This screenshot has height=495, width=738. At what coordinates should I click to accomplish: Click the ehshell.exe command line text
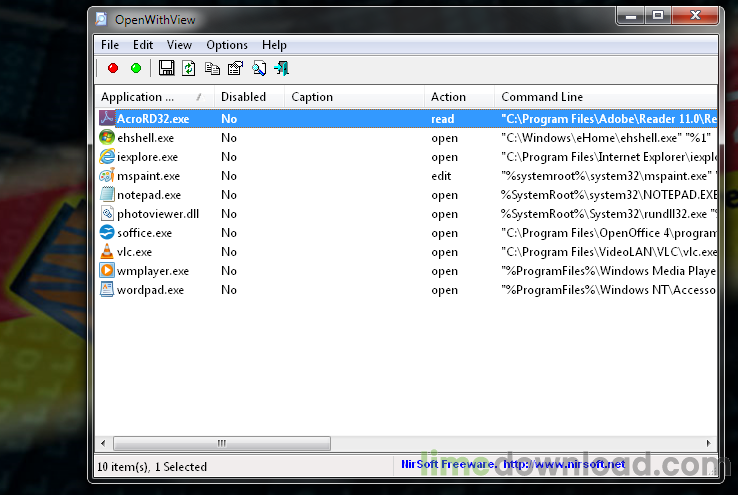click(x=606, y=138)
